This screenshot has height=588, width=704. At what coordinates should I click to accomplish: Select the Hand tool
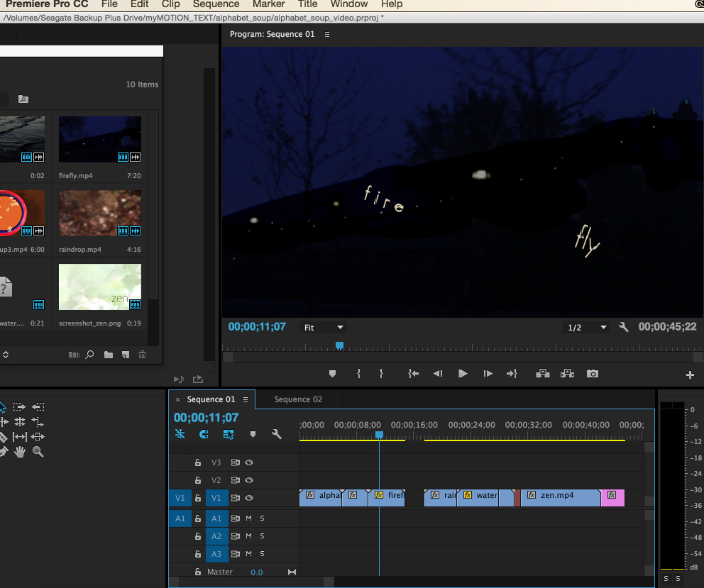click(x=19, y=452)
